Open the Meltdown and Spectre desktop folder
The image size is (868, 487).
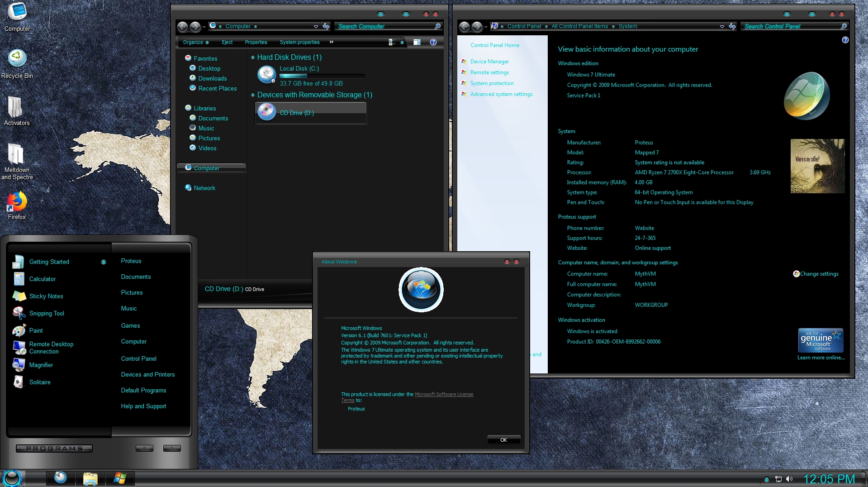click(17, 161)
